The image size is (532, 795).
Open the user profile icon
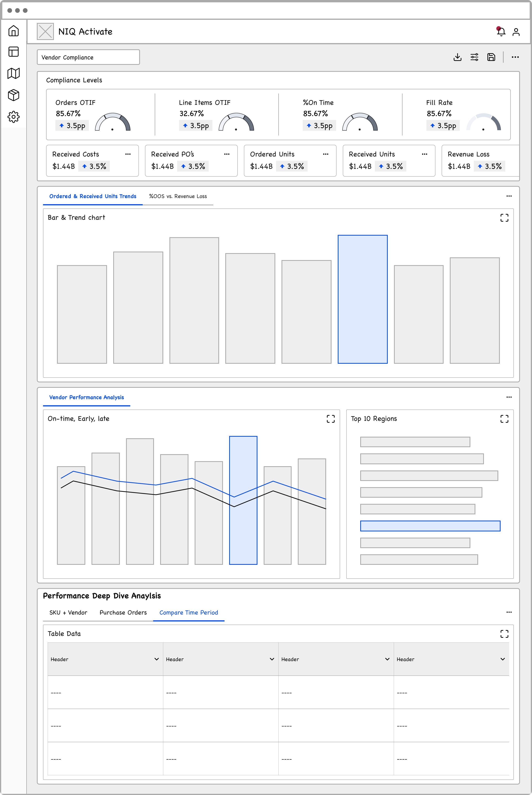(x=516, y=32)
